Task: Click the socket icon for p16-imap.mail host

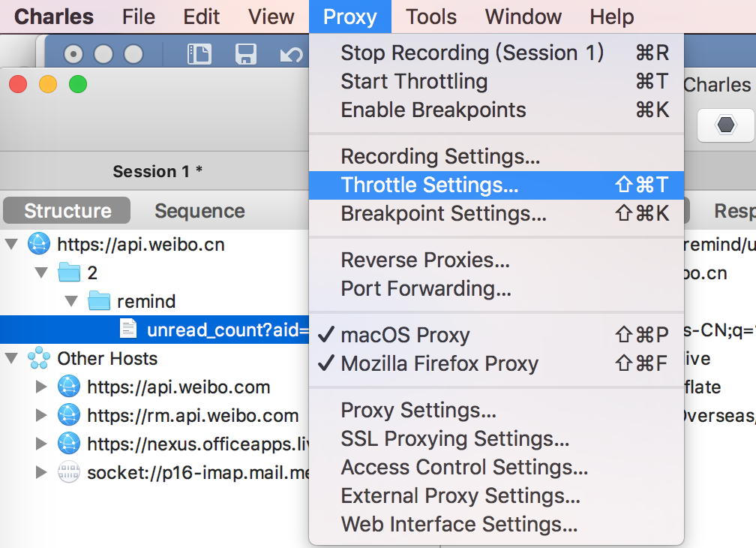Action: [x=68, y=473]
